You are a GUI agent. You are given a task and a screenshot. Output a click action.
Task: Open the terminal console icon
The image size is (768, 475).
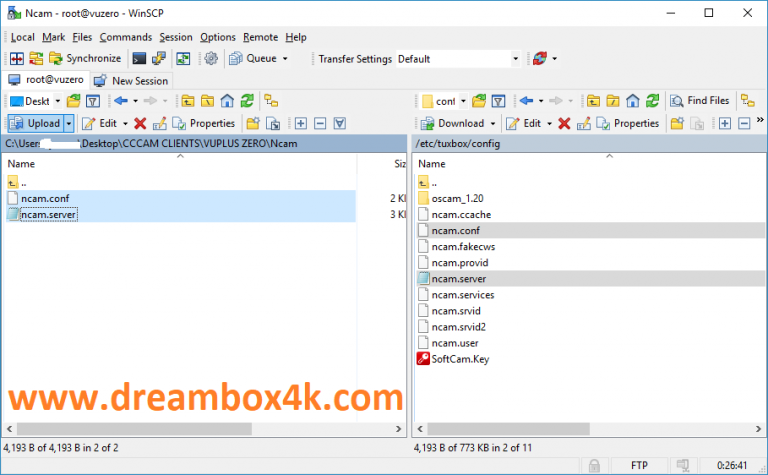[x=139, y=59]
